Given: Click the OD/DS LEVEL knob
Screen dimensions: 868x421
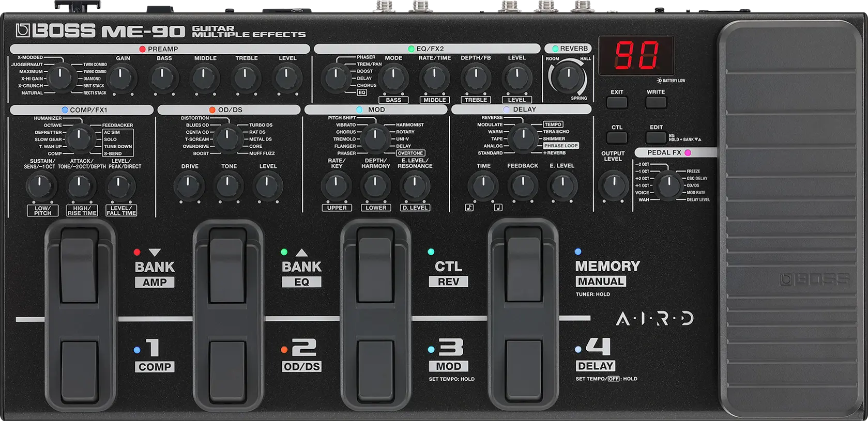Looking at the screenshot, I should [267, 186].
